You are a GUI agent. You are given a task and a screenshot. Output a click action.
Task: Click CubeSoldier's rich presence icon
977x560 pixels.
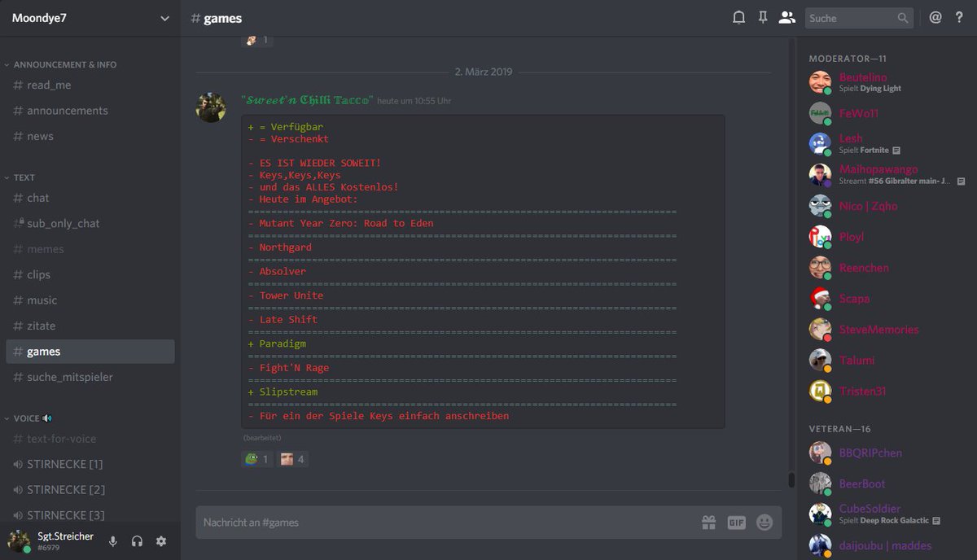(936, 521)
